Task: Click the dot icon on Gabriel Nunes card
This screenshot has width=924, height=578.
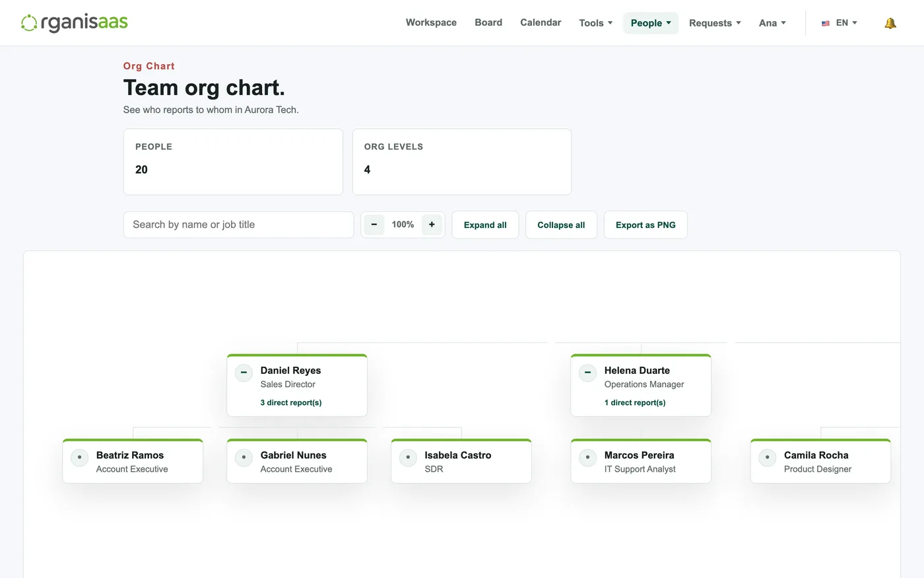Action: 244,457
